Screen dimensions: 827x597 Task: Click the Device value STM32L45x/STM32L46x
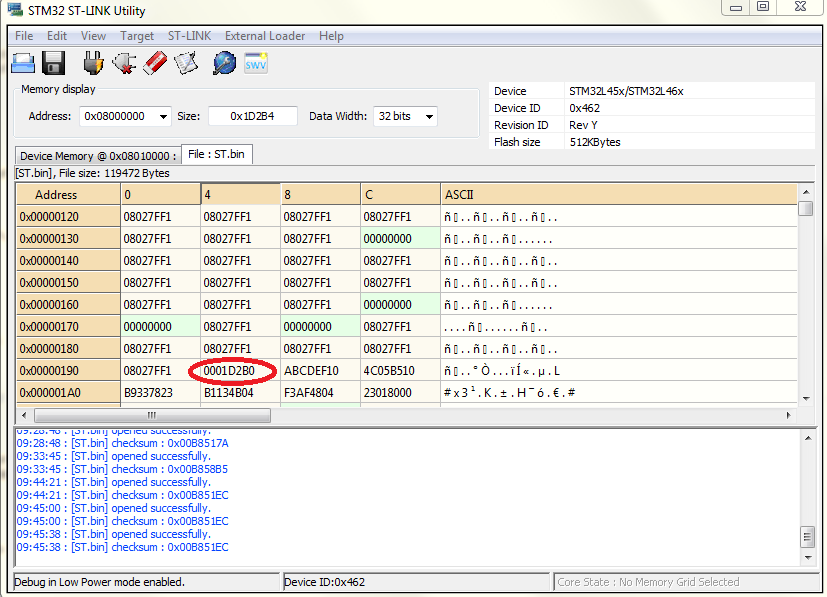point(626,91)
